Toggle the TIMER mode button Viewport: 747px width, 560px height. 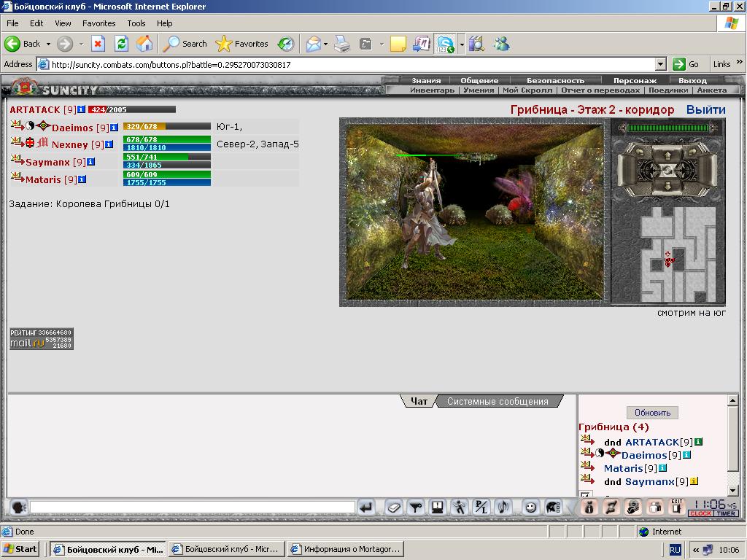(x=726, y=513)
